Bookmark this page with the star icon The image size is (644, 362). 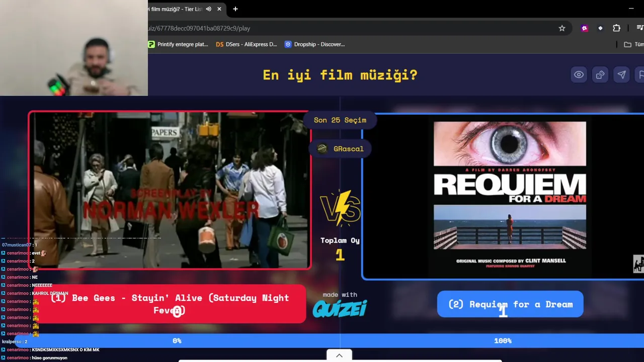[x=562, y=28]
